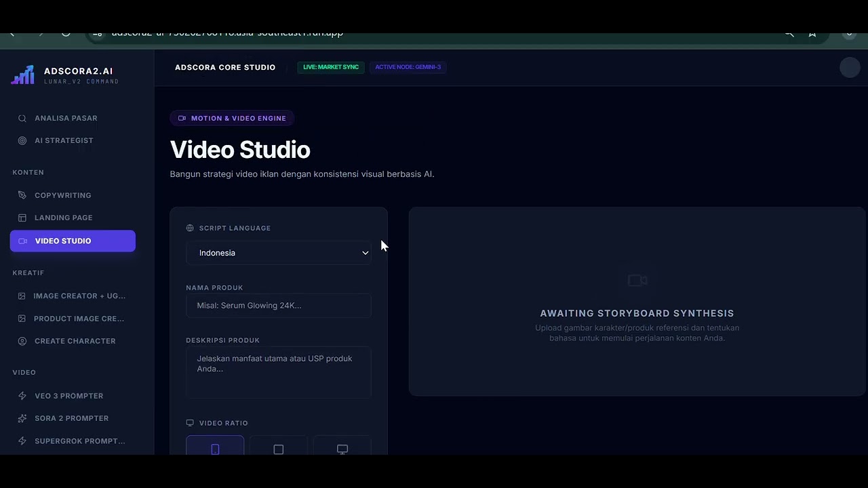Open Image Creator + UGC tool

[73, 296]
